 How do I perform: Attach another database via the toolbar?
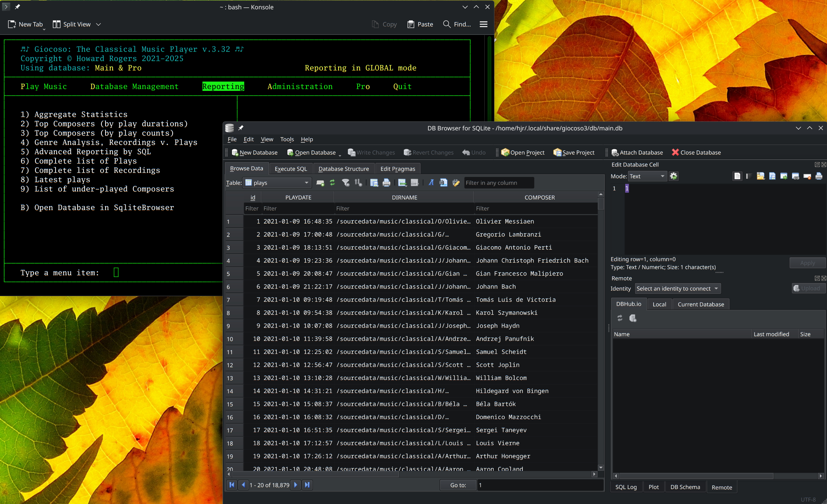pos(637,152)
